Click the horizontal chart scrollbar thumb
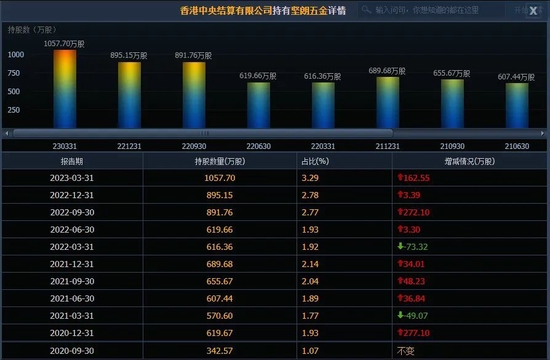 point(203,133)
